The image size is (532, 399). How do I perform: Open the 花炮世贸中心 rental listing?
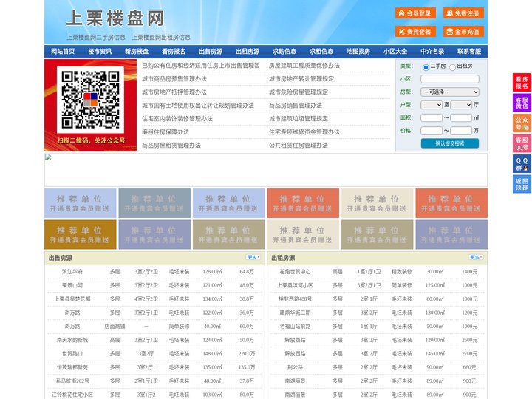pyautogui.click(x=295, y=272)
